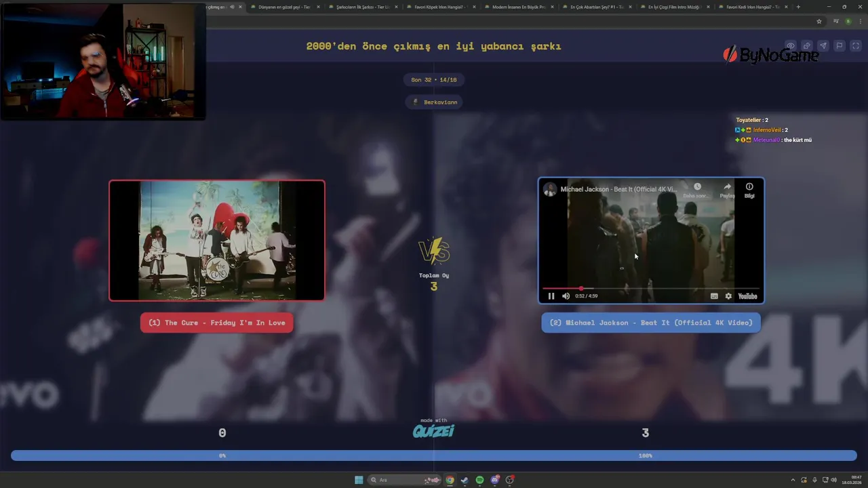
Task: Click the Watch later clock icon
Action: point(697,186)
